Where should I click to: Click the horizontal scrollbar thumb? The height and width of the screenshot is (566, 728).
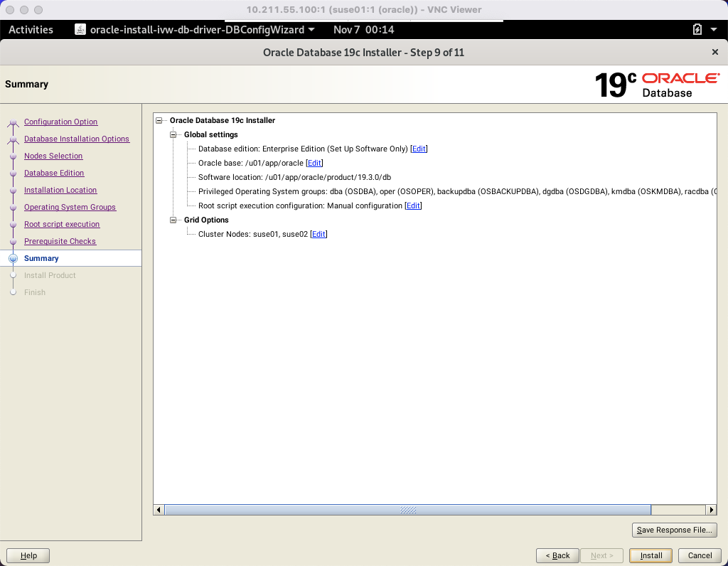pos(407,510)
